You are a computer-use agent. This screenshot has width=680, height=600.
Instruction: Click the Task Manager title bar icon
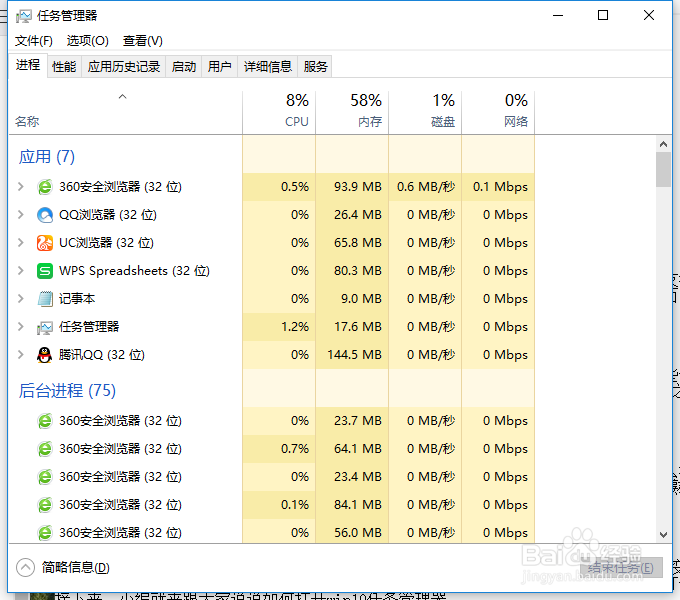(x=23, y=16)
